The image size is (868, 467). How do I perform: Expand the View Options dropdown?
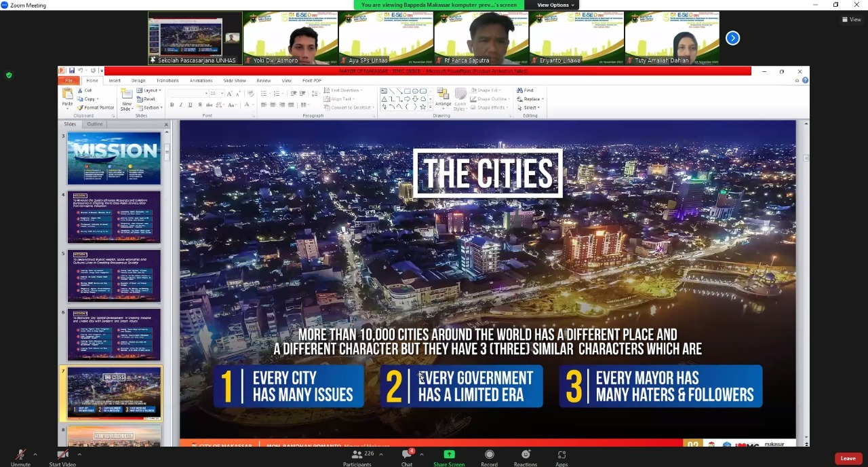555,5
